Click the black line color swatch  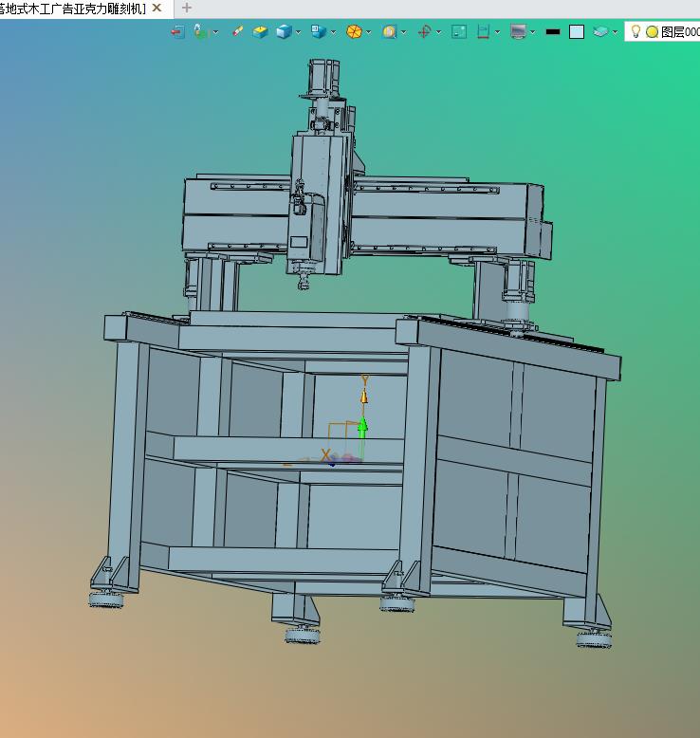click(x=553, y=32)
